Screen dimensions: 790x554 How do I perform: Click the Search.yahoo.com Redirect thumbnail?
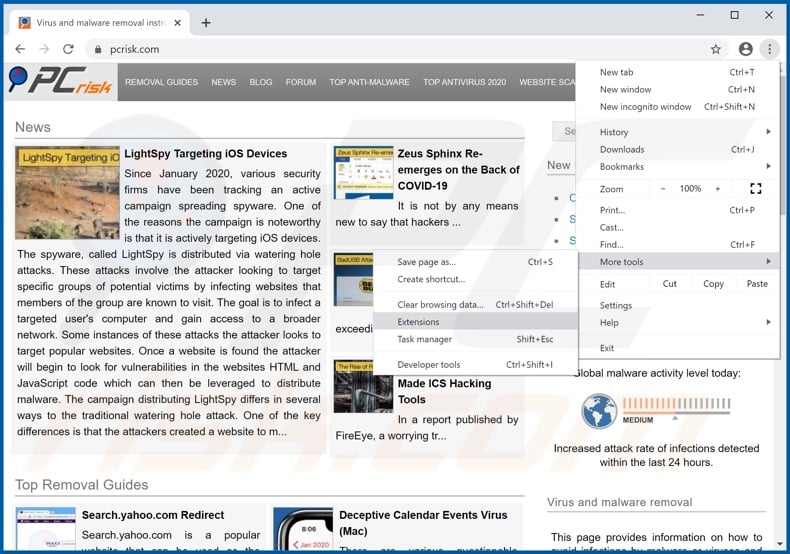tap(45, 529)
